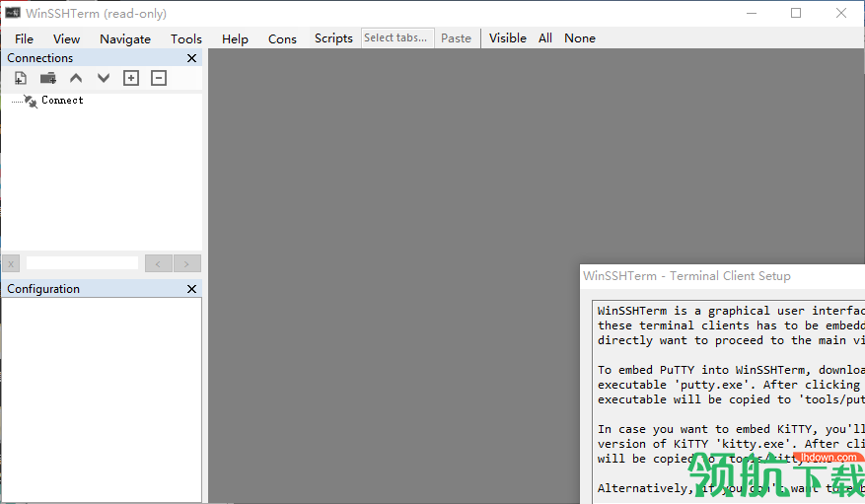Click the WinSSHTerm app icon in title bar
Viewport: 865px width, 504px height.
(12, 13)
